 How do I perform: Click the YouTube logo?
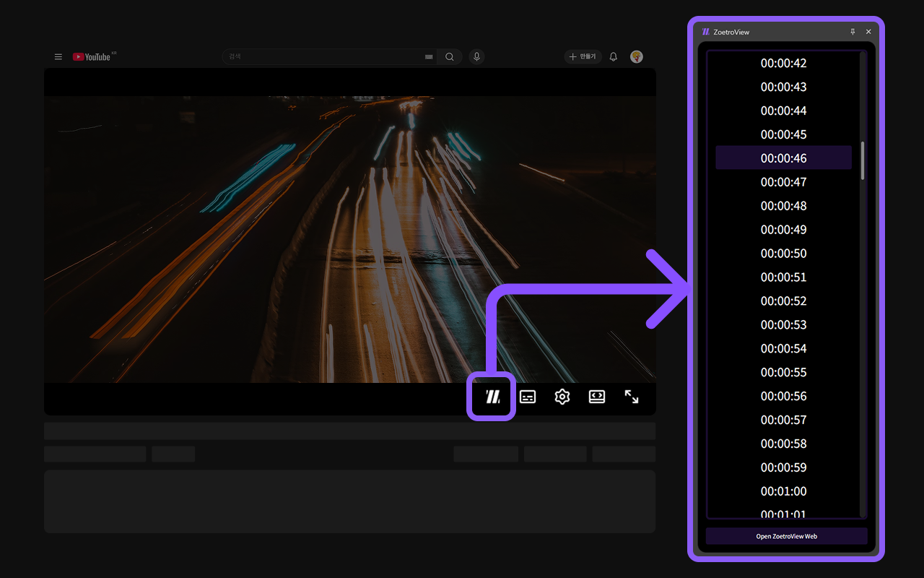point(91,56)
